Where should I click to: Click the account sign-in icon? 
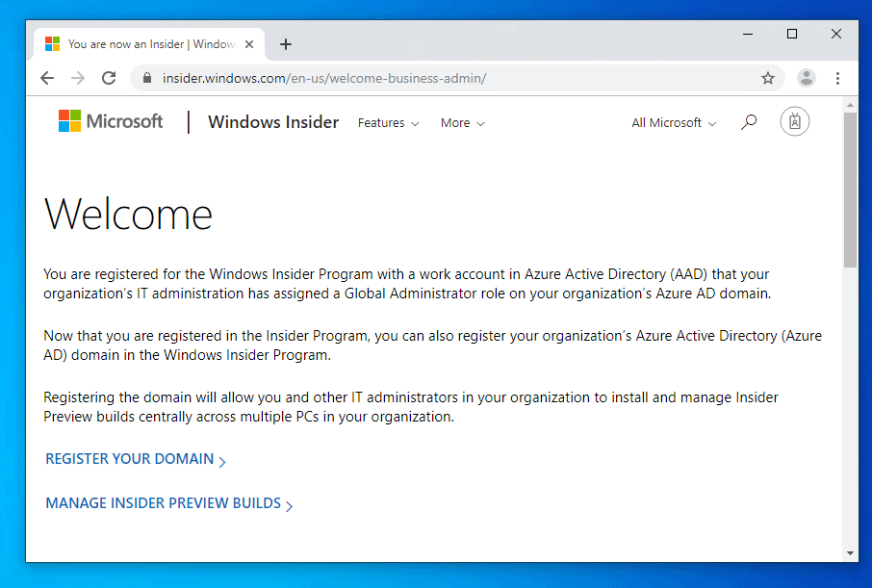click(794, 121)
